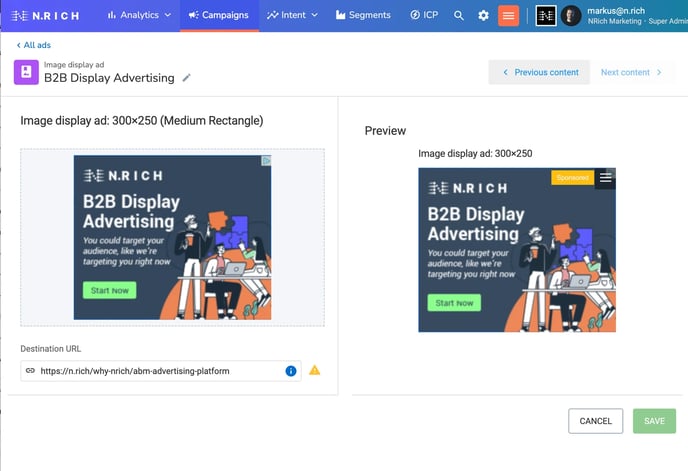Go to the ICP page
Screen dimensions: 688x471
424,15
